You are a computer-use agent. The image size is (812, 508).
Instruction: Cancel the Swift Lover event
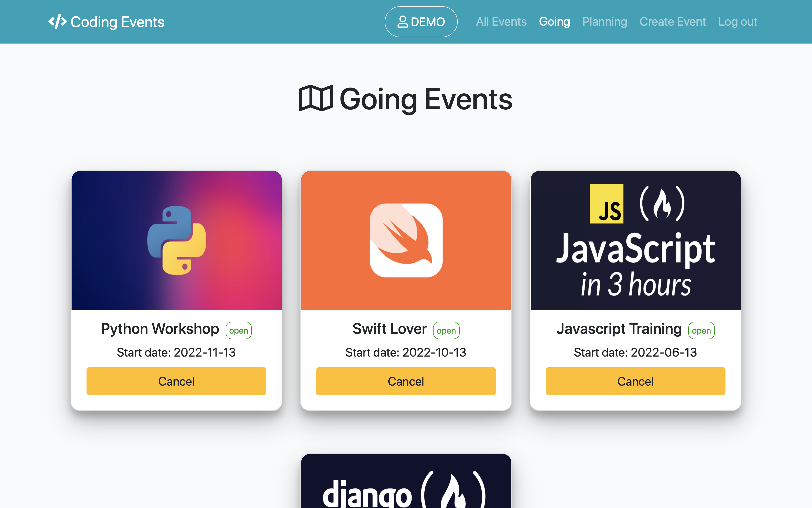pos(406,381)
